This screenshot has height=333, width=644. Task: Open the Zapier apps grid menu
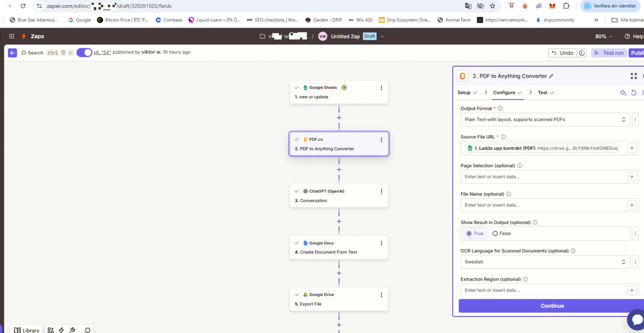click(12, 36)
